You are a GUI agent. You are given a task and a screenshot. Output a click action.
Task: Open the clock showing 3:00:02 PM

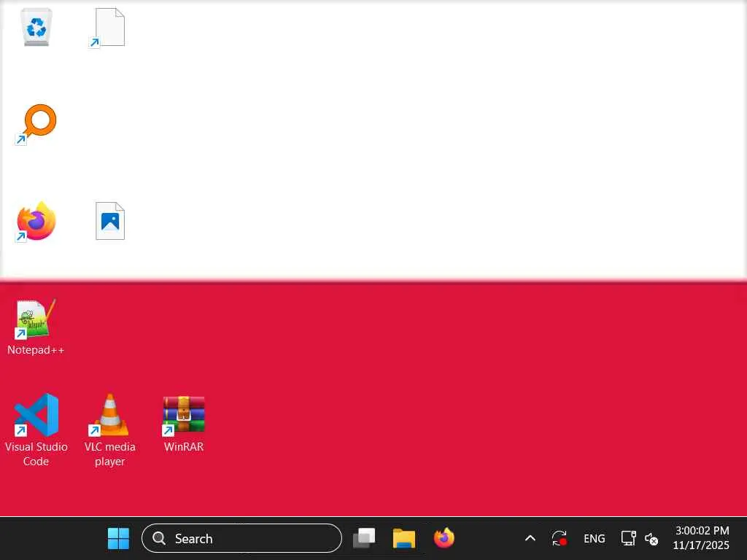701,537
